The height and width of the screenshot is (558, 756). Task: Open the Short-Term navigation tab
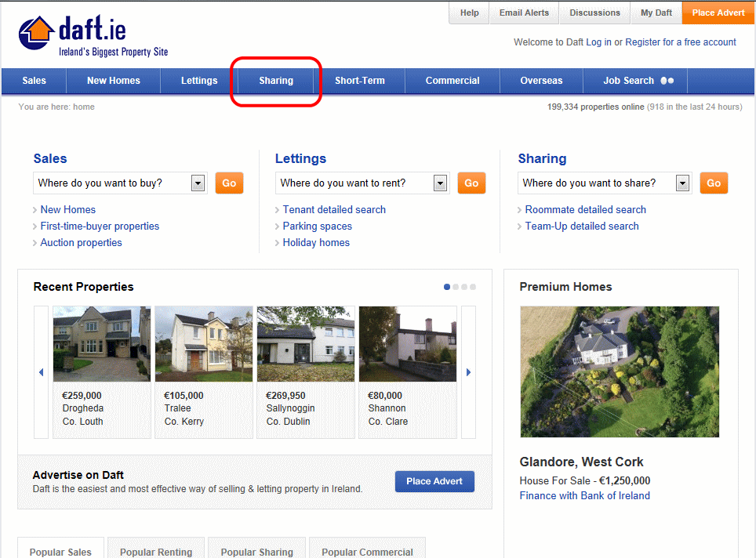pyautogui.click(x=360, y=81)
